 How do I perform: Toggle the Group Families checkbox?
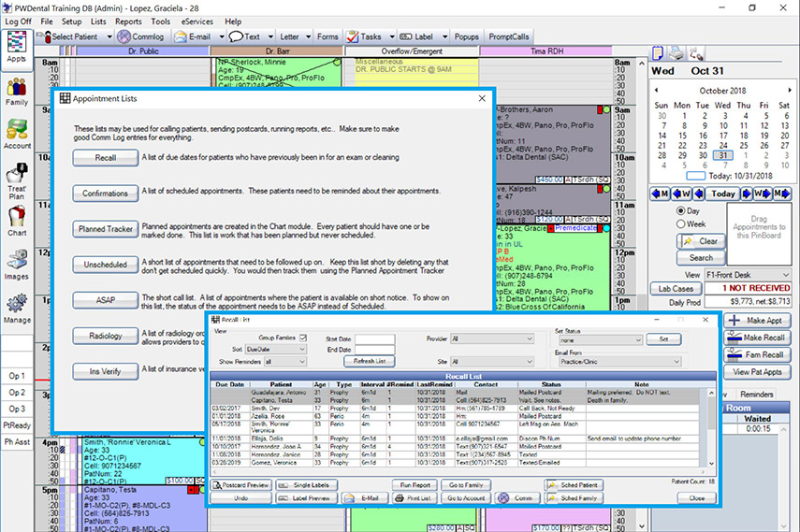point(303,338)
